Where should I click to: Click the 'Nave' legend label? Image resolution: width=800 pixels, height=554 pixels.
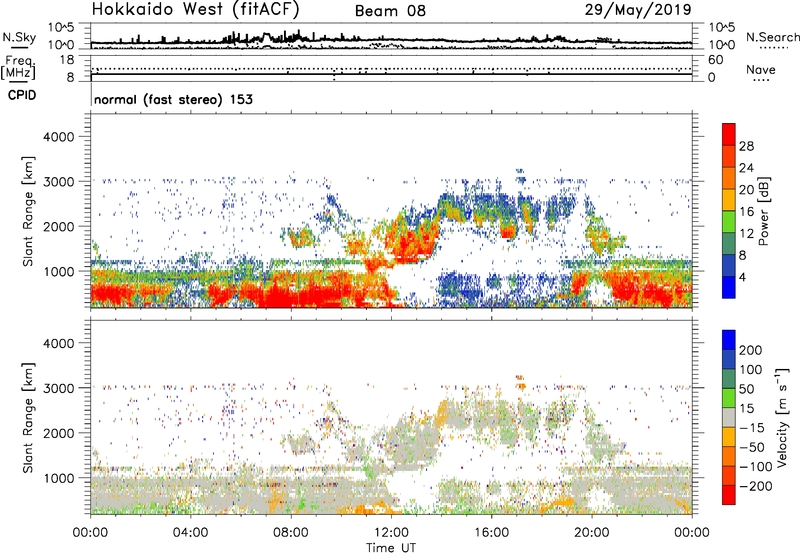pyautogui.click(x=760, y=69)
